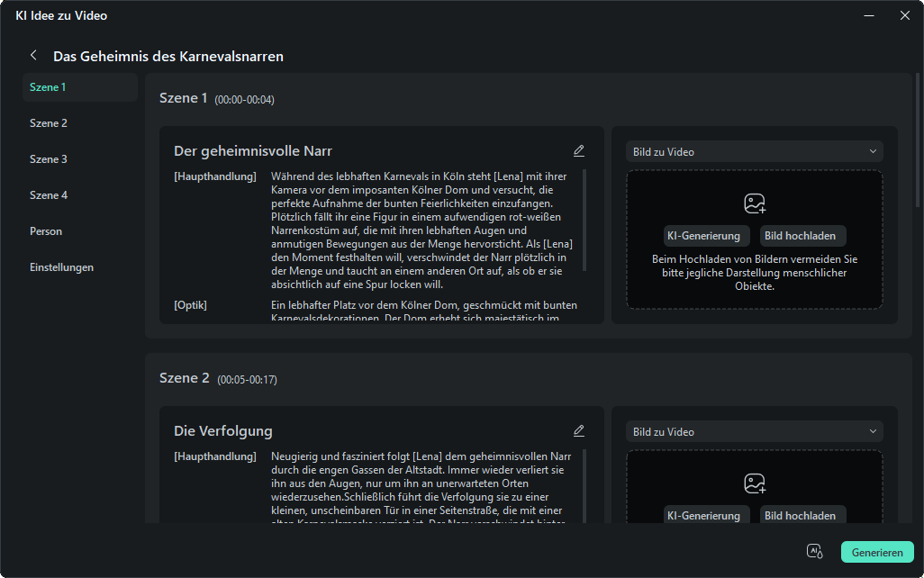Go to Szene 3 in the sidebar
924x578 pixels.
pyautogui.click(x=49, y=159)
